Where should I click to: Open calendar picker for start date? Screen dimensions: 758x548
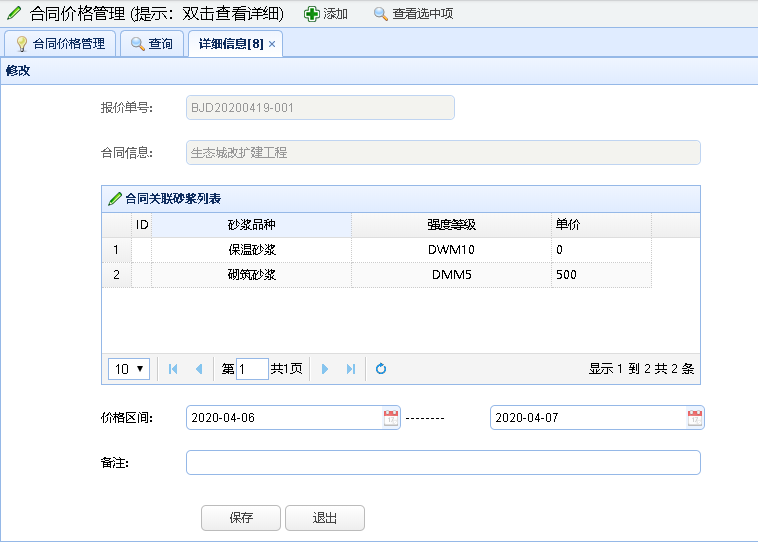390,418
